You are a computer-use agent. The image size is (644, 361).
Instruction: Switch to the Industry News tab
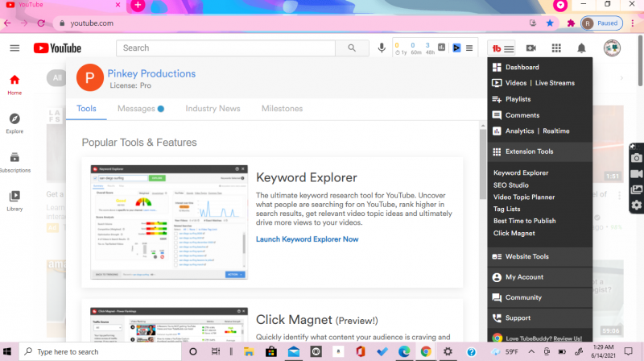pyautogui.click(x=213, y=109)
